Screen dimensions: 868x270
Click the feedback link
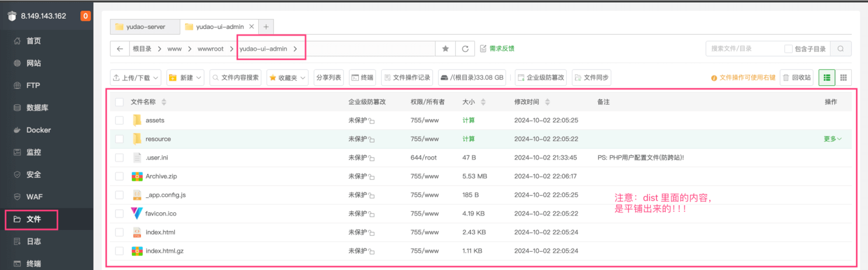tap(497, 49)
